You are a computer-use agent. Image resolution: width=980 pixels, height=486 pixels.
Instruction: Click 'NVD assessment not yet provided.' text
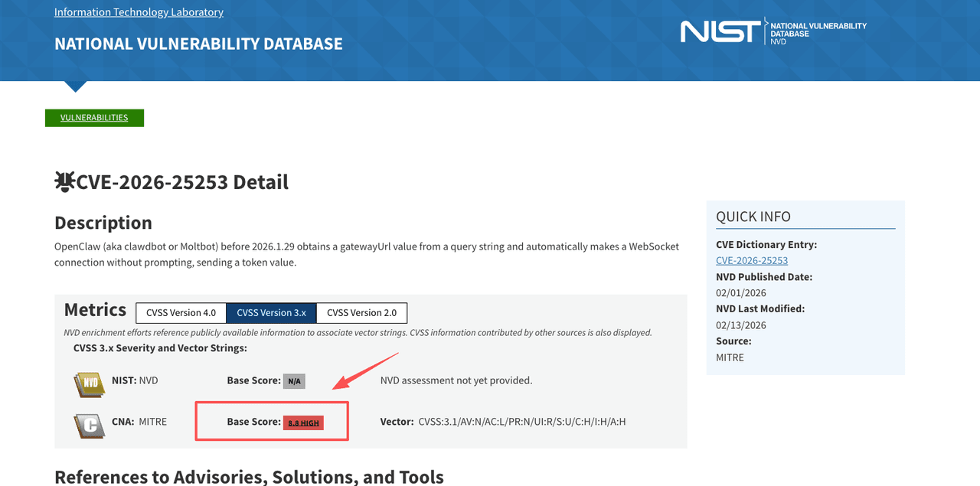click(x=456, y=380)
